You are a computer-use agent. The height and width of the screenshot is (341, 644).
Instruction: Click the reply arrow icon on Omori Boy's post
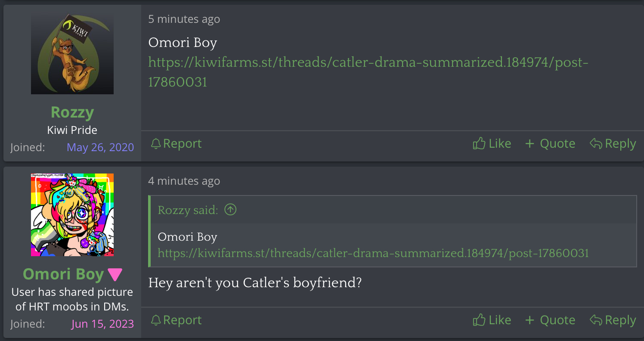pos(596,320)
